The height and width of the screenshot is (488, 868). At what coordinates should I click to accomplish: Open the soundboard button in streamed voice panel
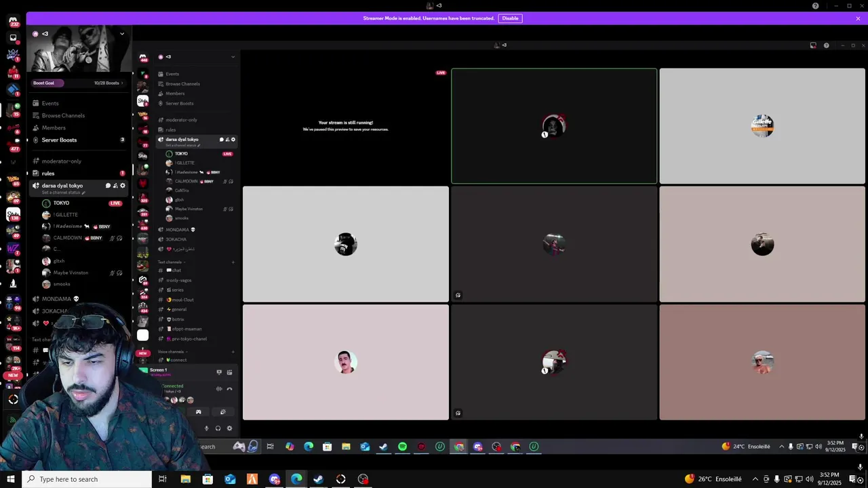point(223,412)
